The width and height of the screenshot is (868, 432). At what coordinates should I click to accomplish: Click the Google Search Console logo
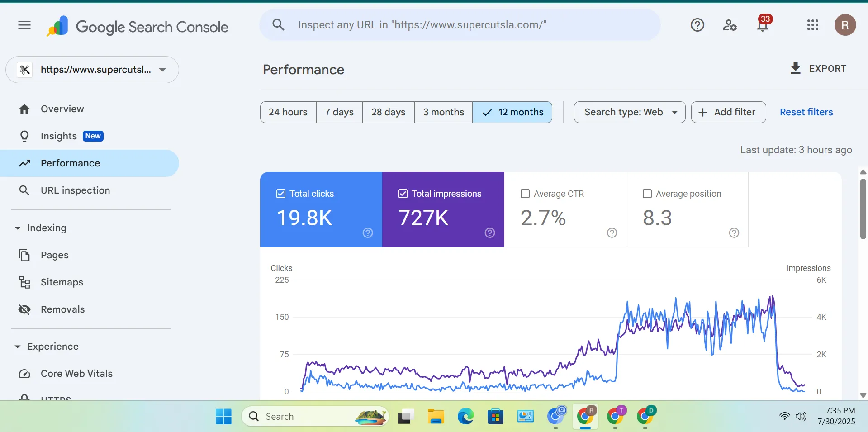(138, 27)
